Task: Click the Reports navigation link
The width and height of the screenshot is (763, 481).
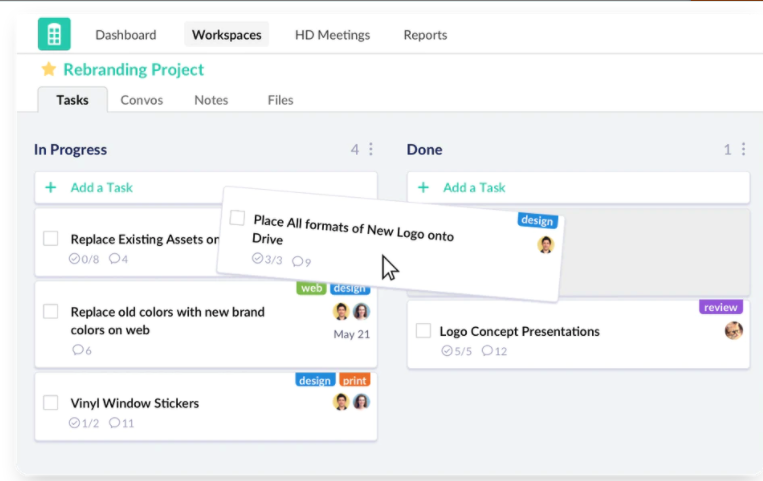Action: click(425, 35)
